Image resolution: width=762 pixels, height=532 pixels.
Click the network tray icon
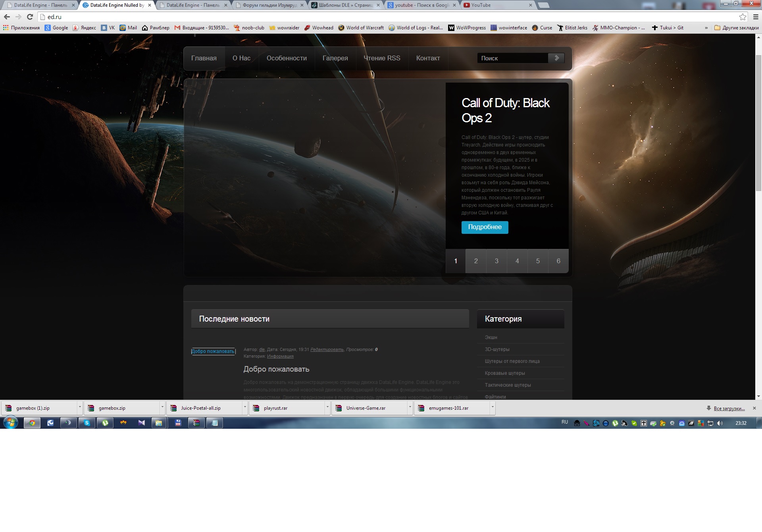point(710,423)
